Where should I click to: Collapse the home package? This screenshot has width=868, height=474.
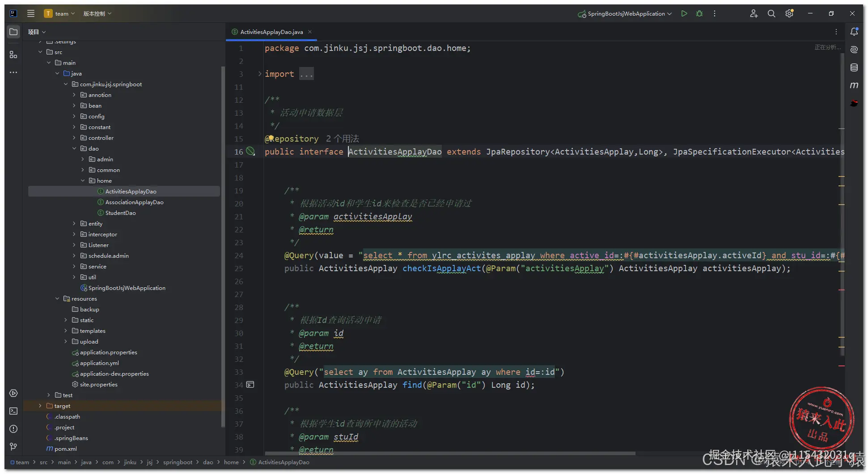tap(83, 180)
